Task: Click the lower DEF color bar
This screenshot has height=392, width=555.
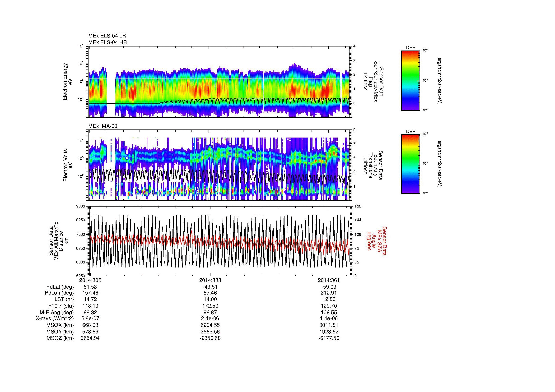Action: [x=410, y=164]
